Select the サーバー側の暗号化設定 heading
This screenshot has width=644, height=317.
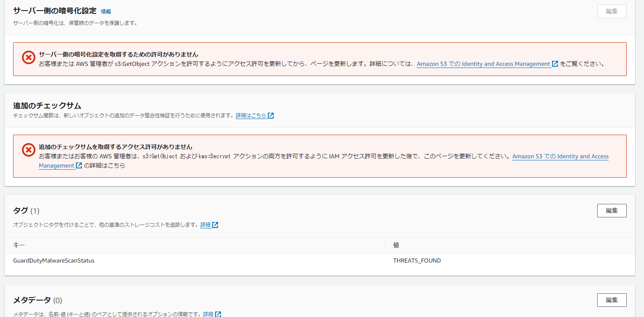(55, 11)
